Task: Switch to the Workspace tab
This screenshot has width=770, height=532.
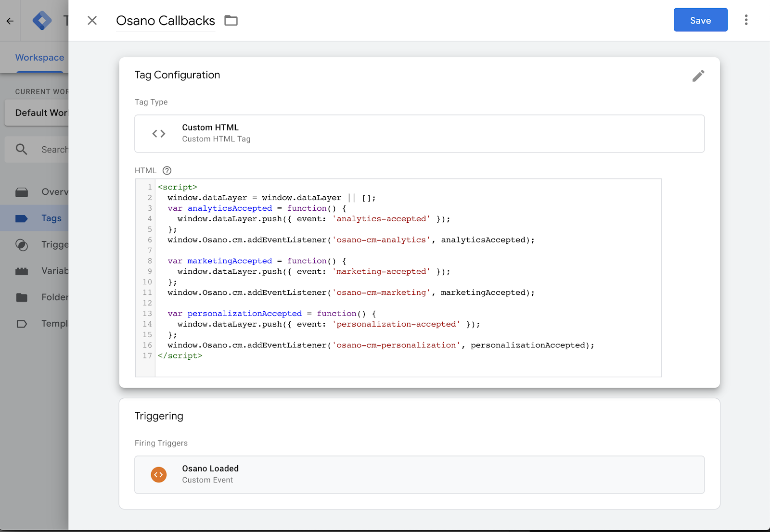Action: click(39, 57)
